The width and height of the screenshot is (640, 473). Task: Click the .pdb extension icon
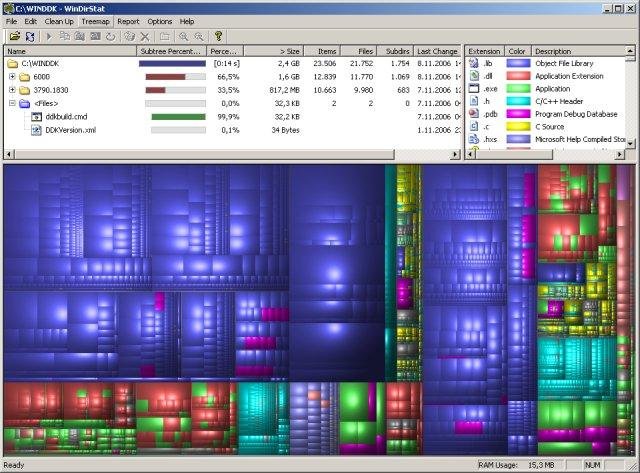coord(474,113)
